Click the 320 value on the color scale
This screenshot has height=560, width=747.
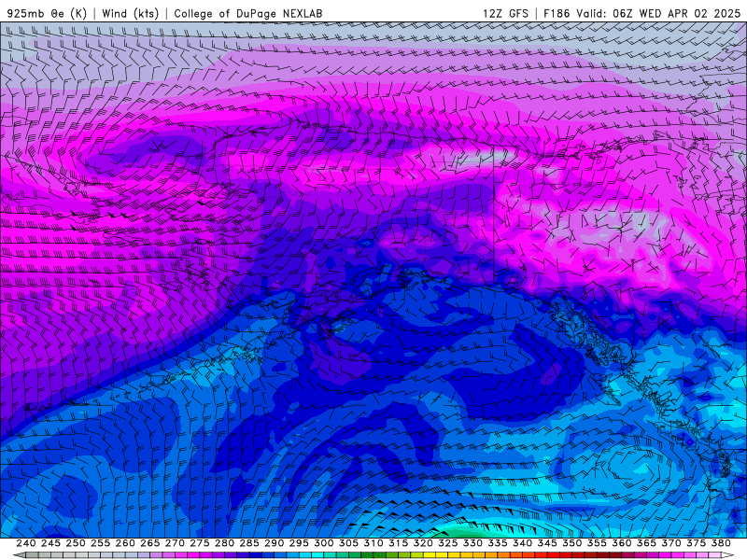click(423, 543)
